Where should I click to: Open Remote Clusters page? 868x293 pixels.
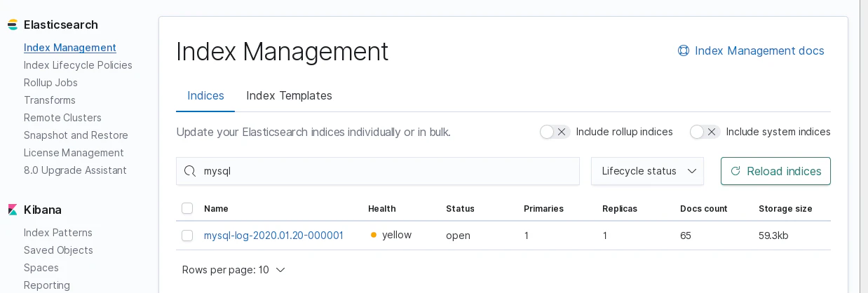[x=62, y=118]
